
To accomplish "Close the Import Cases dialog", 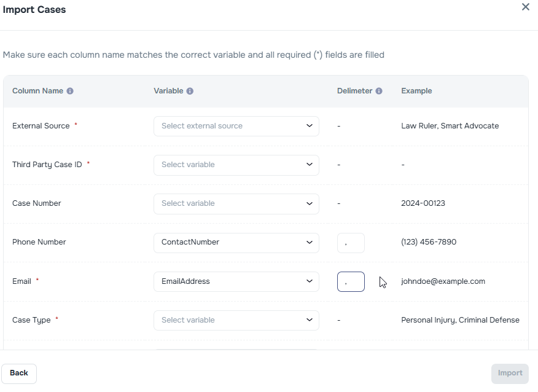I will click(526, 7).
